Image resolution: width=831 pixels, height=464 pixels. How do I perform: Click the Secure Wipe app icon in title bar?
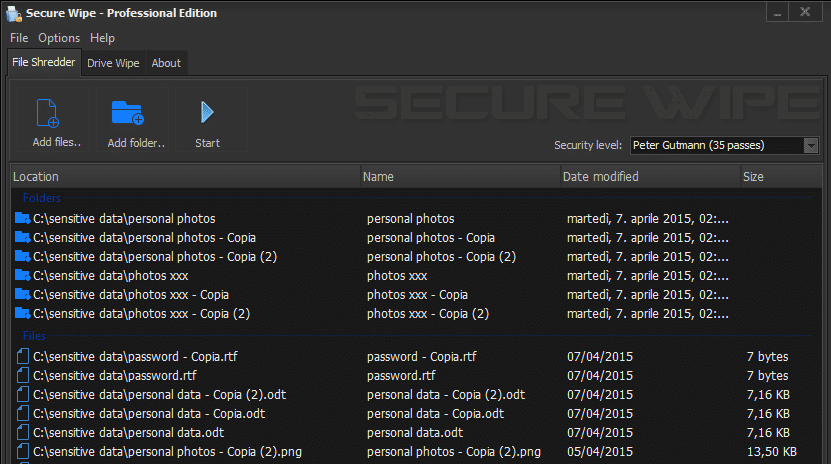pos(13,13)
